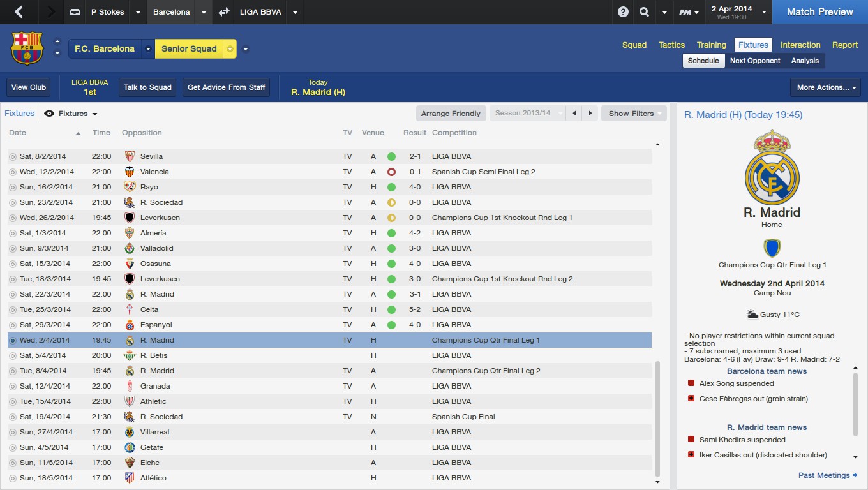Viewport: 868px width, 490px height.
Task: Open the help question mark icon
Action: pos(623,12)
